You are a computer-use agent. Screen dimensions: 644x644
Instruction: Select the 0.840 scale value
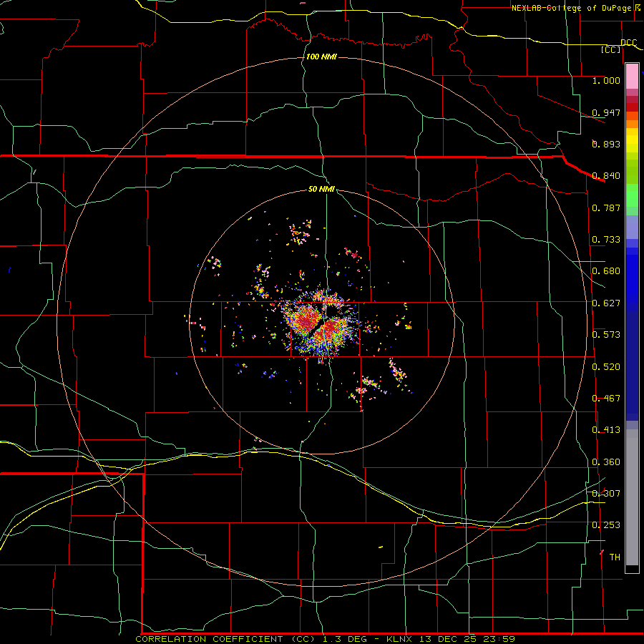[606, 175]
